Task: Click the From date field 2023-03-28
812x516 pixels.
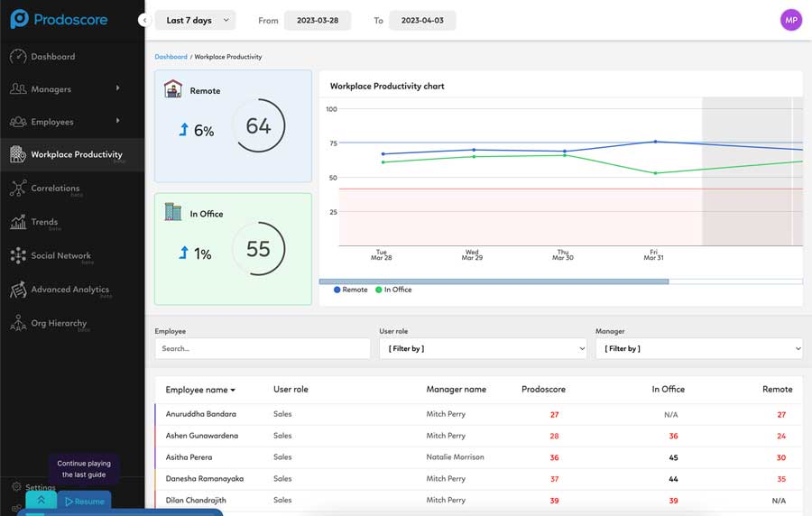Action: [318, 20]
